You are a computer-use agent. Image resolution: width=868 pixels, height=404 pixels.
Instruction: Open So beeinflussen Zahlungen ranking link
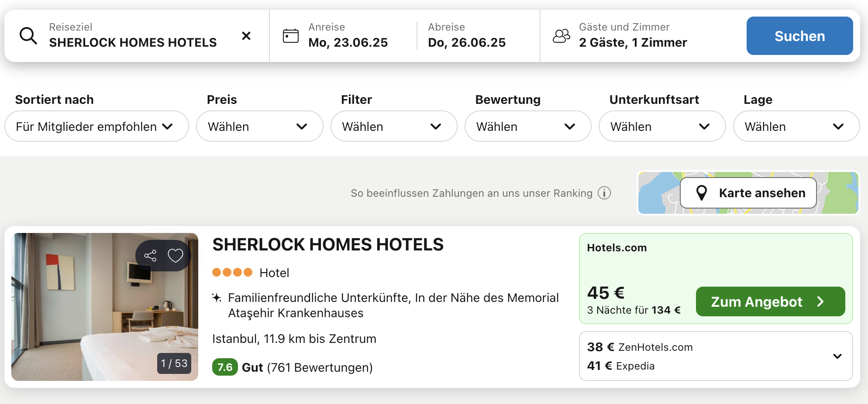[x=472, y=193]
